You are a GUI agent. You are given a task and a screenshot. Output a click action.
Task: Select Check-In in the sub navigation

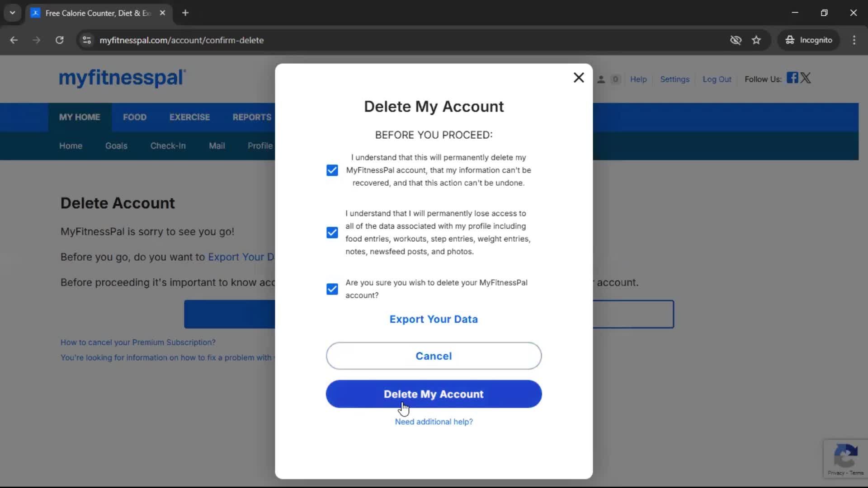click(168, 146)
